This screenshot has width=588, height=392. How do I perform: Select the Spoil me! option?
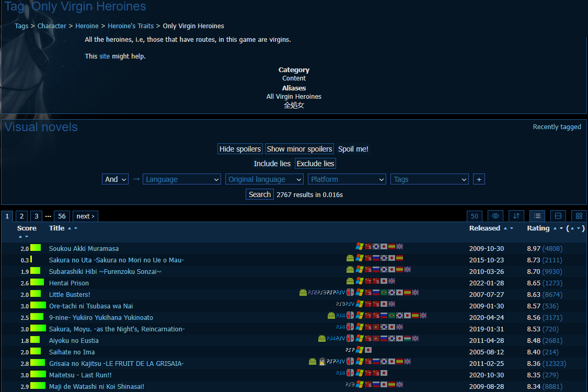[x=353, y=149]
